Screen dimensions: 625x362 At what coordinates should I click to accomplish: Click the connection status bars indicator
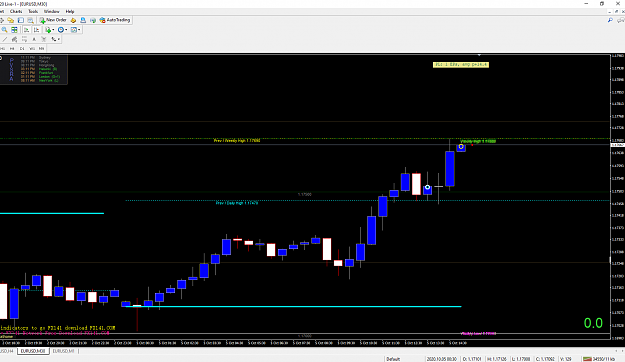(x=587, y=359)
